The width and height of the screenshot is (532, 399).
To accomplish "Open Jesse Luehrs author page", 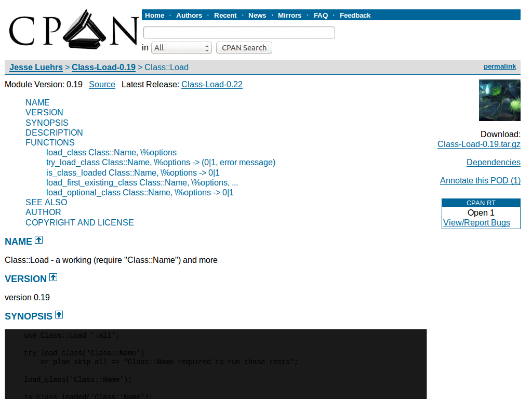I will coord(36,67).
